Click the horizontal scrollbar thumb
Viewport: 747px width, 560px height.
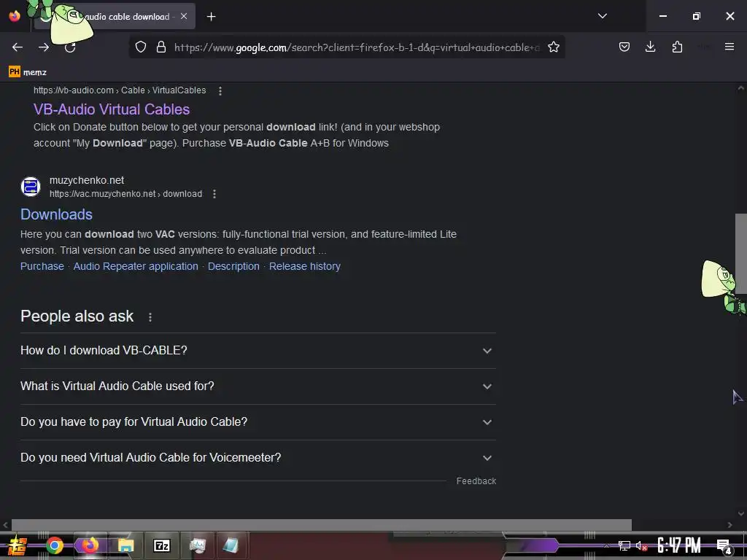coord(322,525)
